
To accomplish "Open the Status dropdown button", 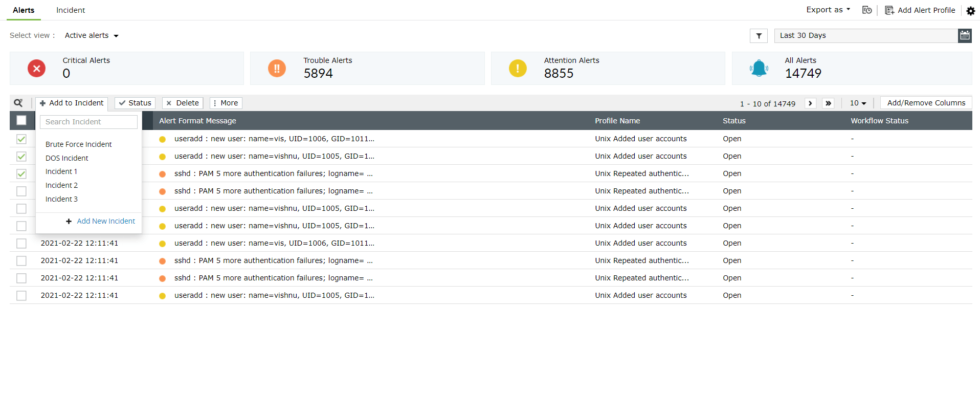I will 135,103.
